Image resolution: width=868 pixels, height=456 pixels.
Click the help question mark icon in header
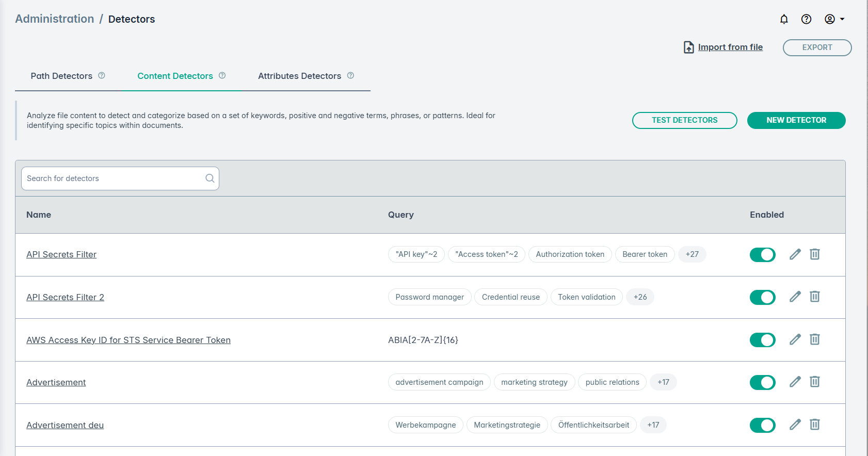pyautogui.click(x=806, y=19)
